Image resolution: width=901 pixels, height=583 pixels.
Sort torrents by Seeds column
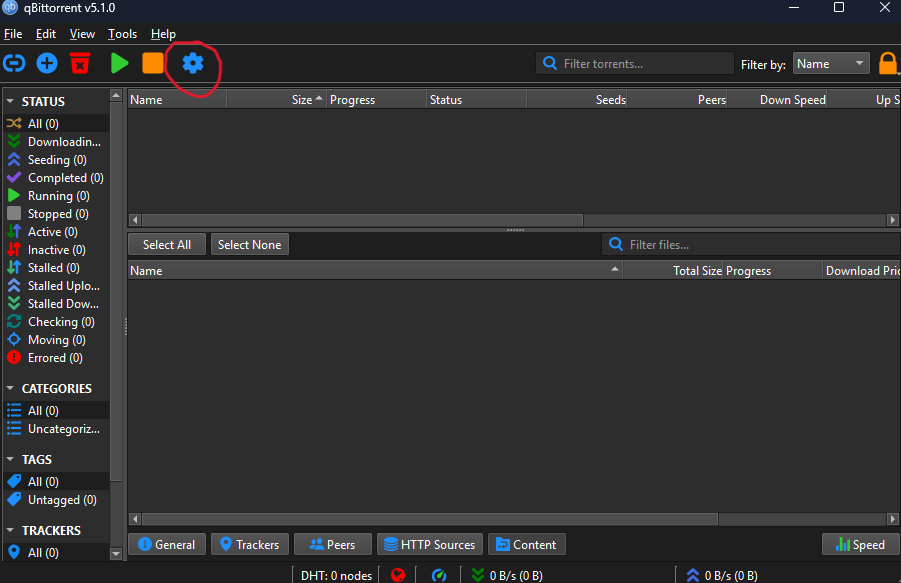(x=577, y=99)
